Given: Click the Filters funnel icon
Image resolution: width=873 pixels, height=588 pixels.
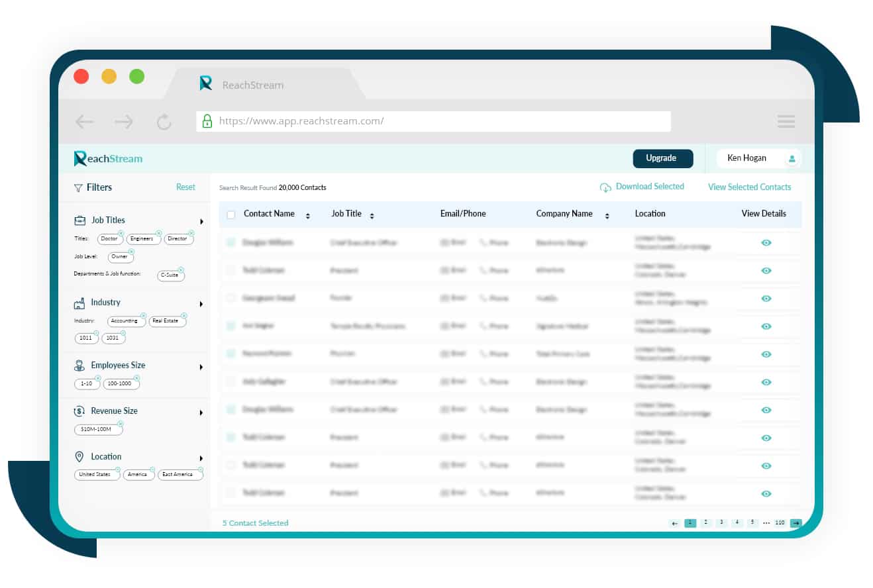Looking at the screenshot, I should click(x=78, y=188).
